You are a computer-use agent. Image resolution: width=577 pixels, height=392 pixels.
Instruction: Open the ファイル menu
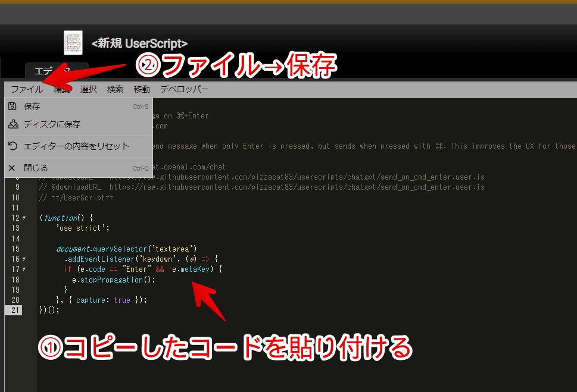point(27,89)
